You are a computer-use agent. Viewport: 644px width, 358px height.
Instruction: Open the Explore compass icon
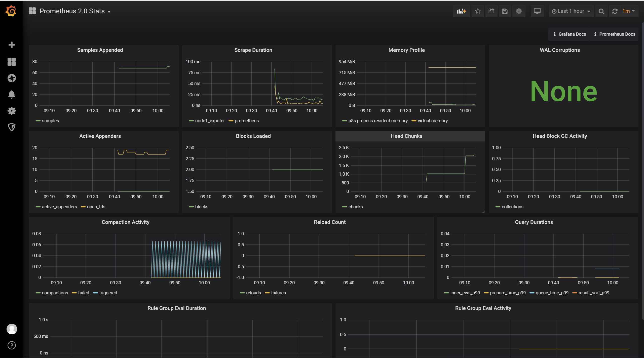click(12, 78)
